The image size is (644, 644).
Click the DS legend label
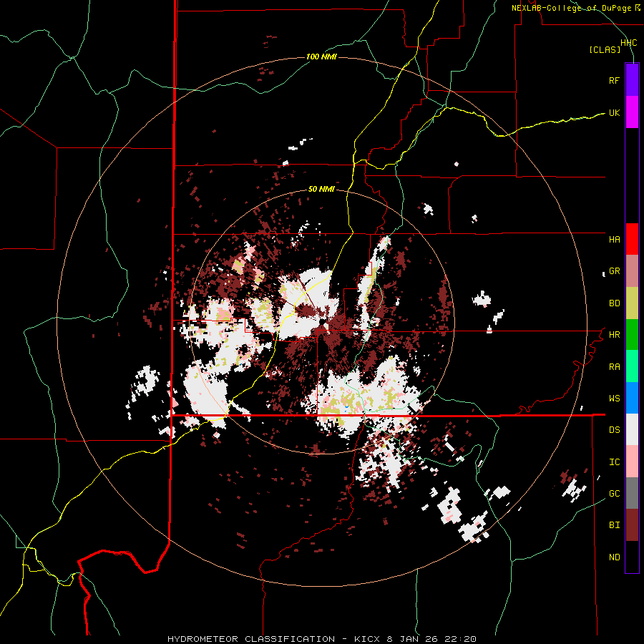coord(614,429)
